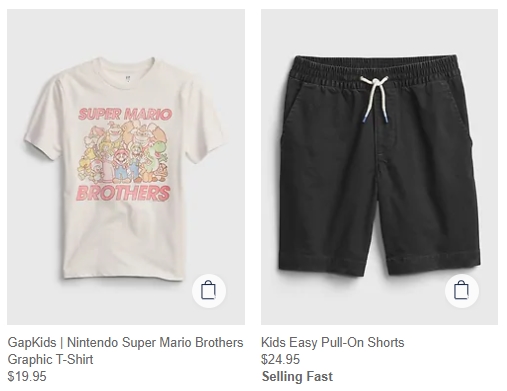507x391 pixels.
Task: Open the black Pull-On Shorts product image
Action: (x=379, y=167)
